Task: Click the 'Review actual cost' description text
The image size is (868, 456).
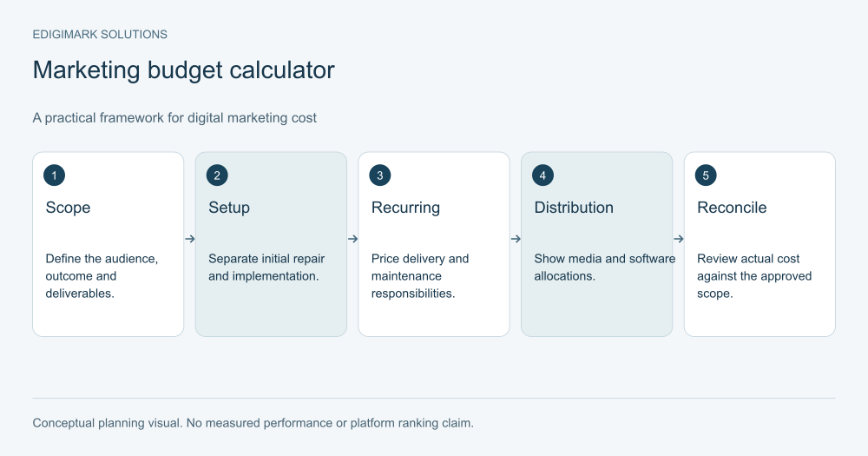Action: pyautogui.click(x=754, y=276)
